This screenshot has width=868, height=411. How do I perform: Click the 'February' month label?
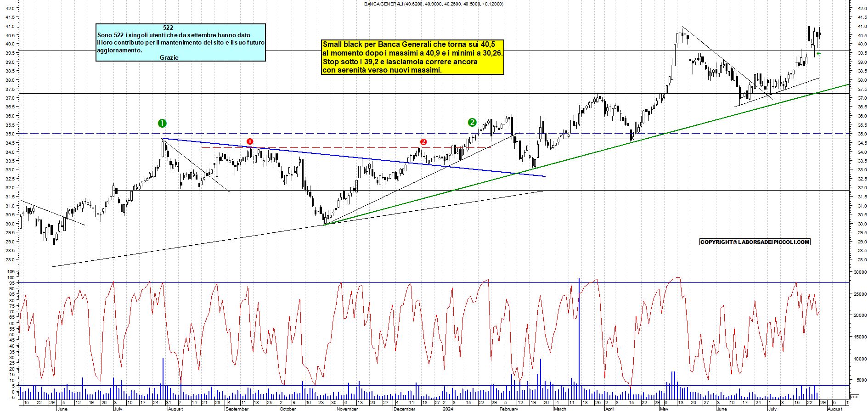tap(509, 409)
